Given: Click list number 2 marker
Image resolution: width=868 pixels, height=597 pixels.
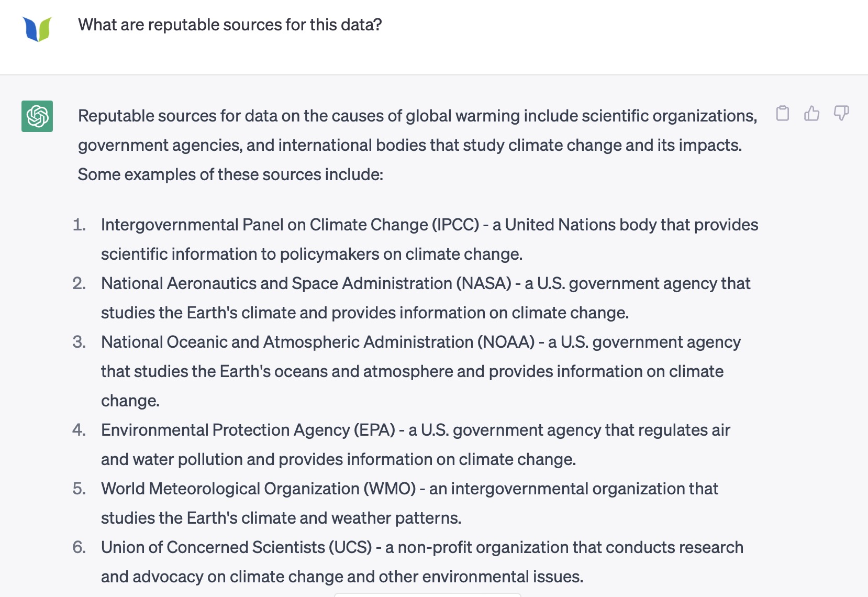Looking at the screenshot, I should tap(79, 283).
